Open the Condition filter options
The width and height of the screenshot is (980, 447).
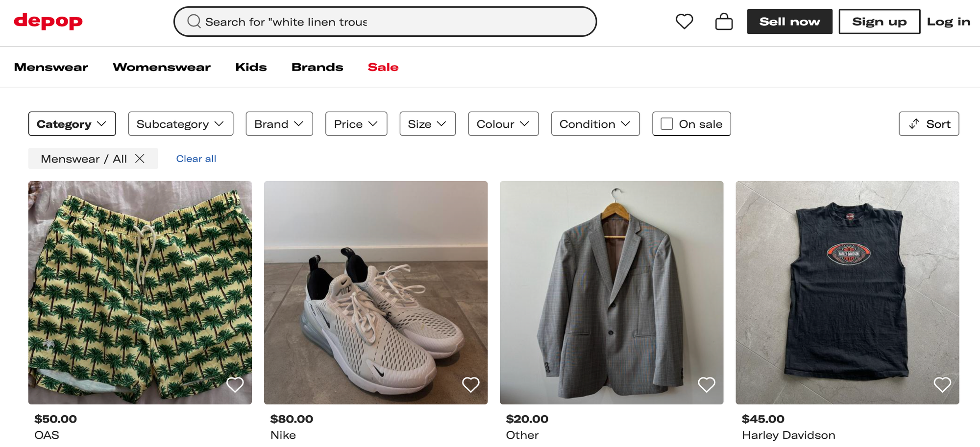pyautogui.click(x=595, y=124)
